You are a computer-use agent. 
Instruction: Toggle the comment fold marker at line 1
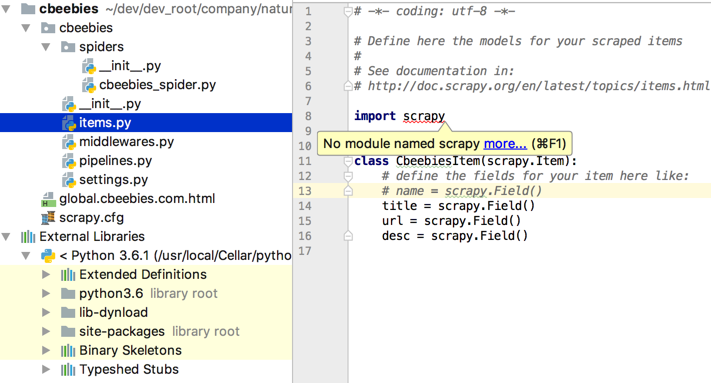[348, 11]
